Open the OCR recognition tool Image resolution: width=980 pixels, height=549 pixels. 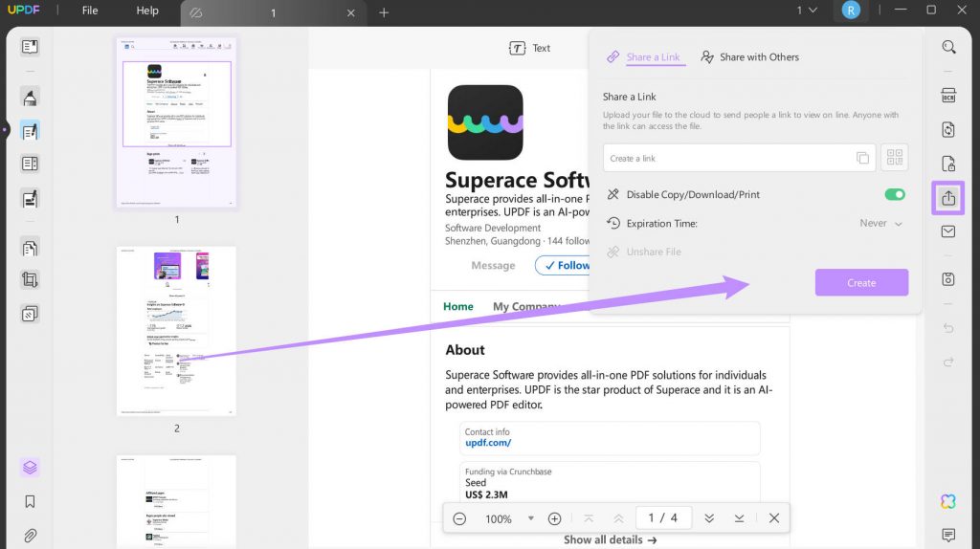pyautogui.click(x=948, y=96)
